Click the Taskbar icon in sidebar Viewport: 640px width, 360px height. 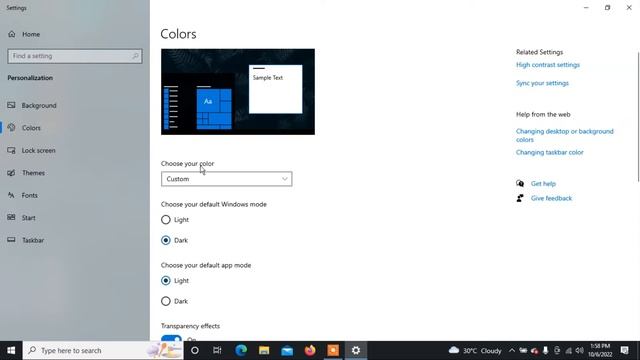coord(11,240)
